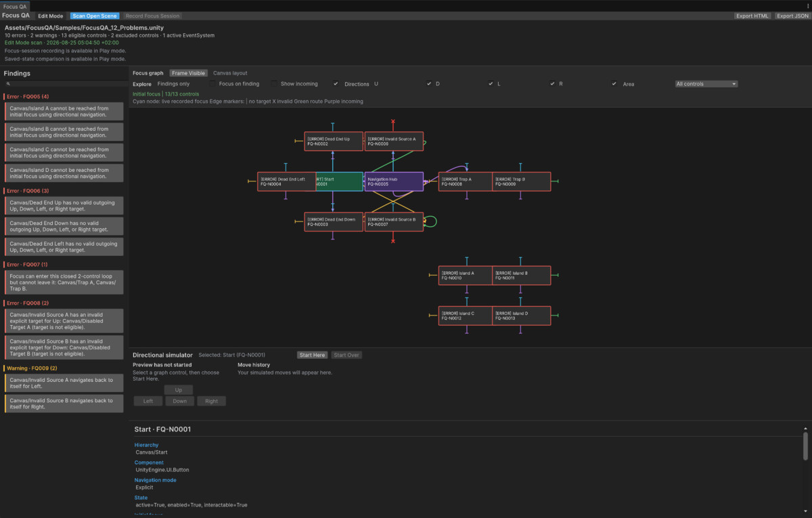
Task: Select the closed 2-control loop finding
Action: (64, 282)
